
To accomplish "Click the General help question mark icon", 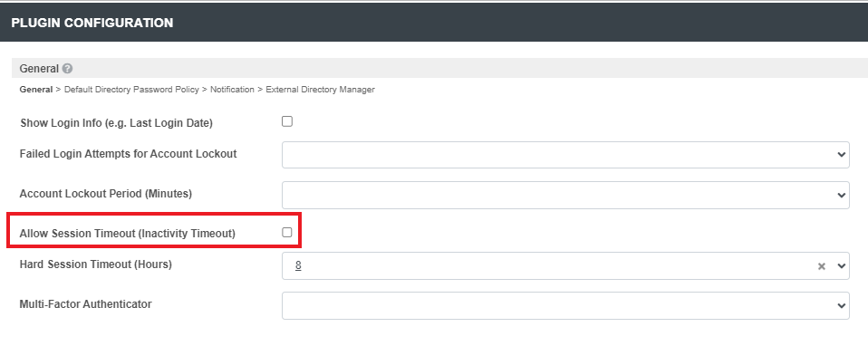I will click(68, 69).
